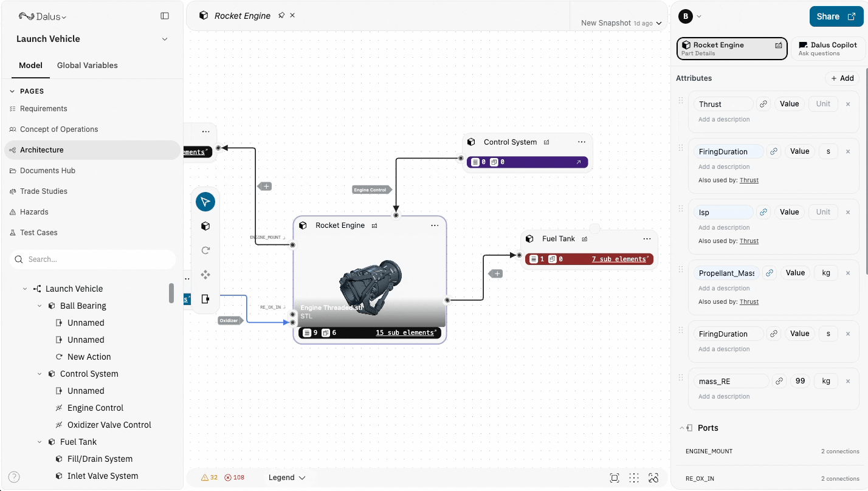
Task: Expand the Legend dropdown
Action: click(x=287, y=478)
